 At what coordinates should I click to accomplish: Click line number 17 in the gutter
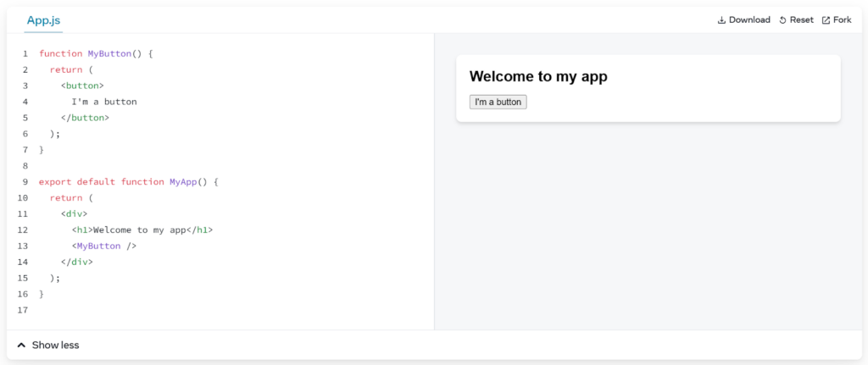pyautogui.click(x=22, y=310)
